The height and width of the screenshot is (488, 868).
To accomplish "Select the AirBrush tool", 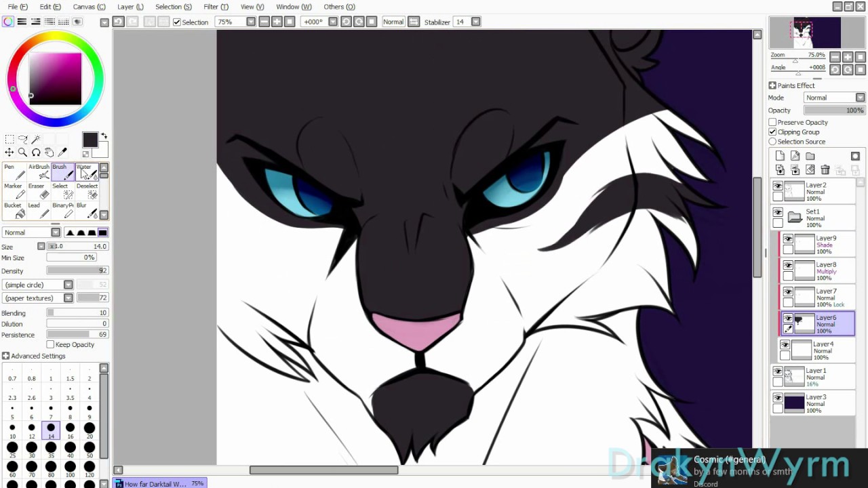I will coord(39,172).
